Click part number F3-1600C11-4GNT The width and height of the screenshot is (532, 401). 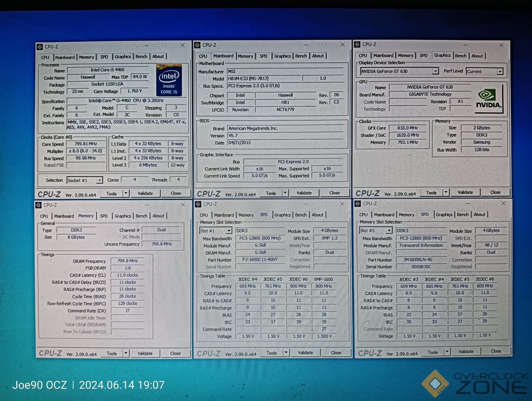point(260,260)
